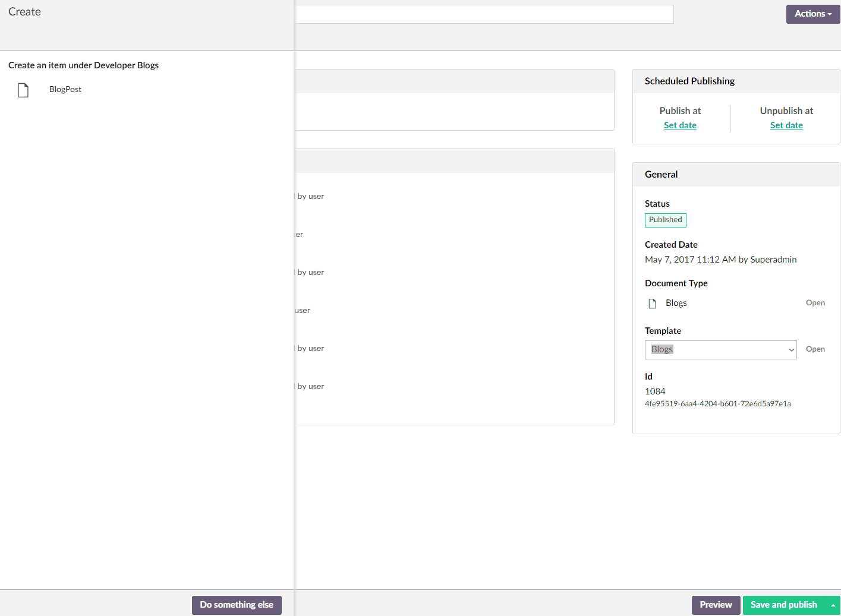Open the Blogs document type
841x616 pixels.
click(x=815, y=303)
